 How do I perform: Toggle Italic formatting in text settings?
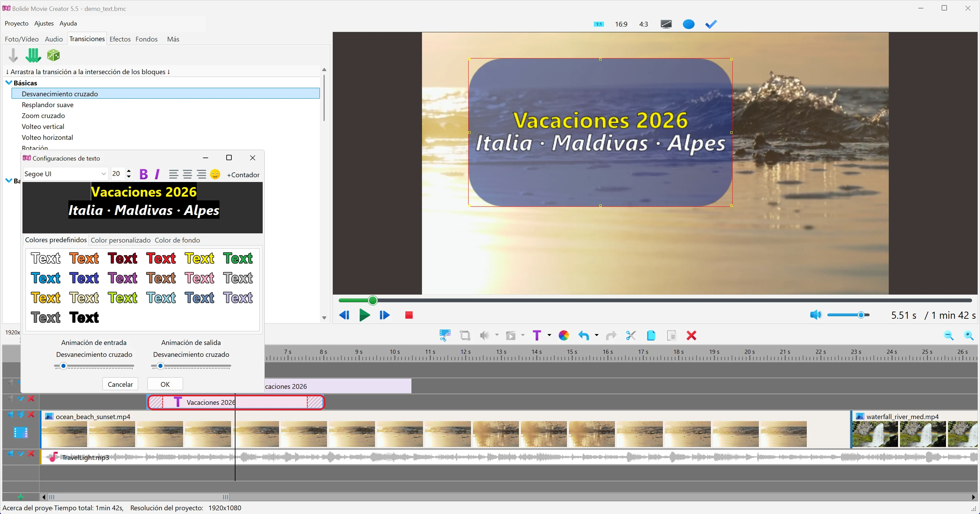pyautogui.click(x=157, y=174)
